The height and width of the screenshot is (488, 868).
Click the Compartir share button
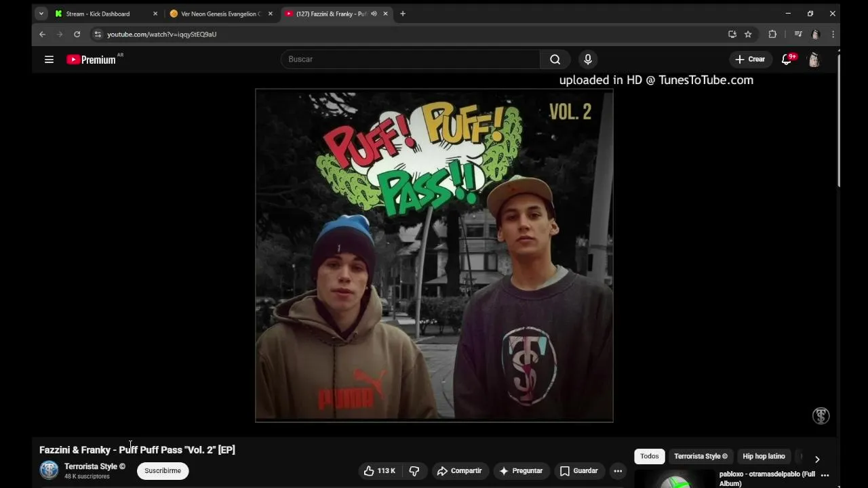pos(460,470)
